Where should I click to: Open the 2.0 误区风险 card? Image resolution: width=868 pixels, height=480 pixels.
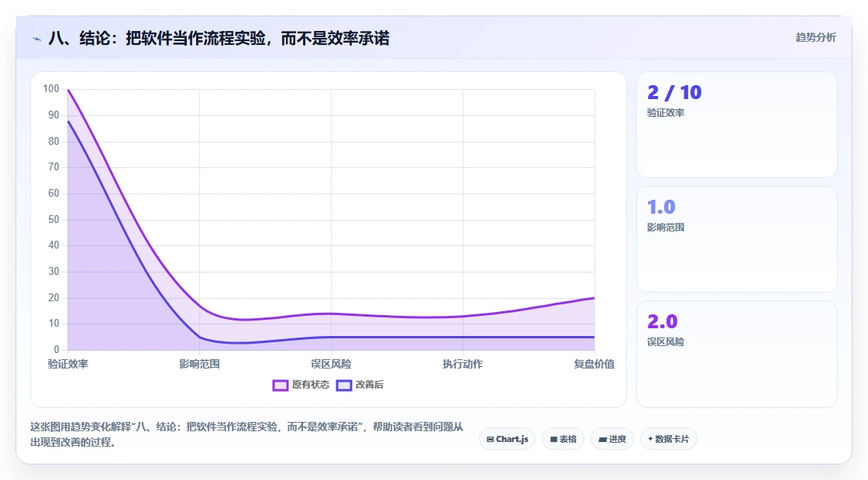tap(737, 354)
